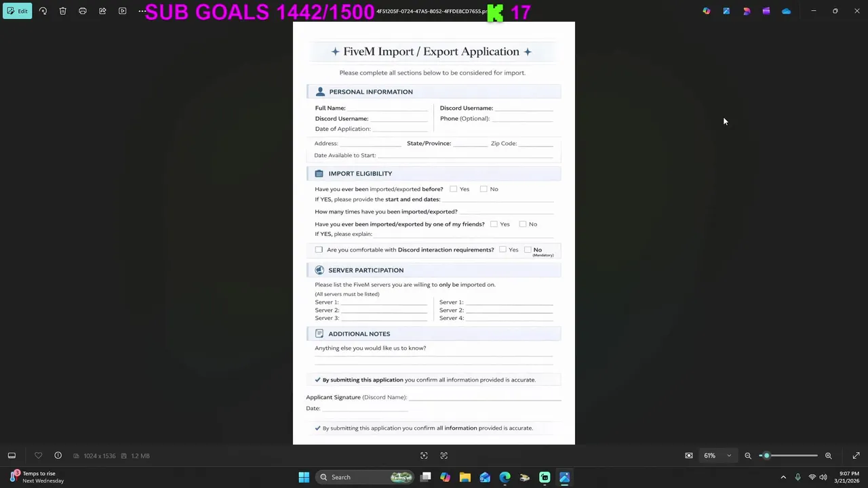Viewport: 868px width, 488px height.
Task: Open the 61% zoom level dropdown
Action: click(x=717, y=455)
